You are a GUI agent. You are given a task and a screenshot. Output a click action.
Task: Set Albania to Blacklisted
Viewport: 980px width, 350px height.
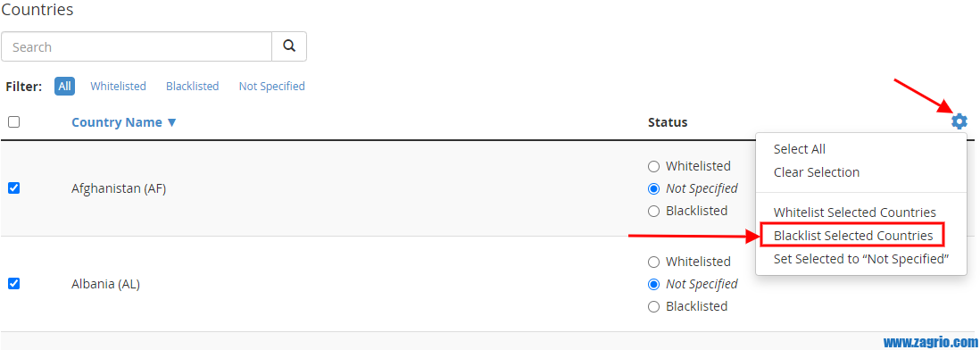coord(653,307)
